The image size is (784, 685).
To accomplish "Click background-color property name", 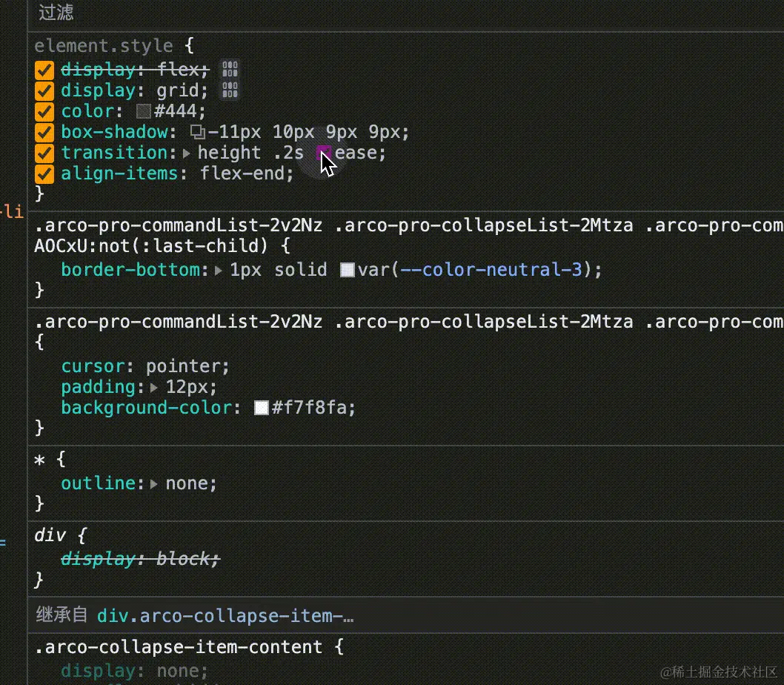I will tap(147, 408).
